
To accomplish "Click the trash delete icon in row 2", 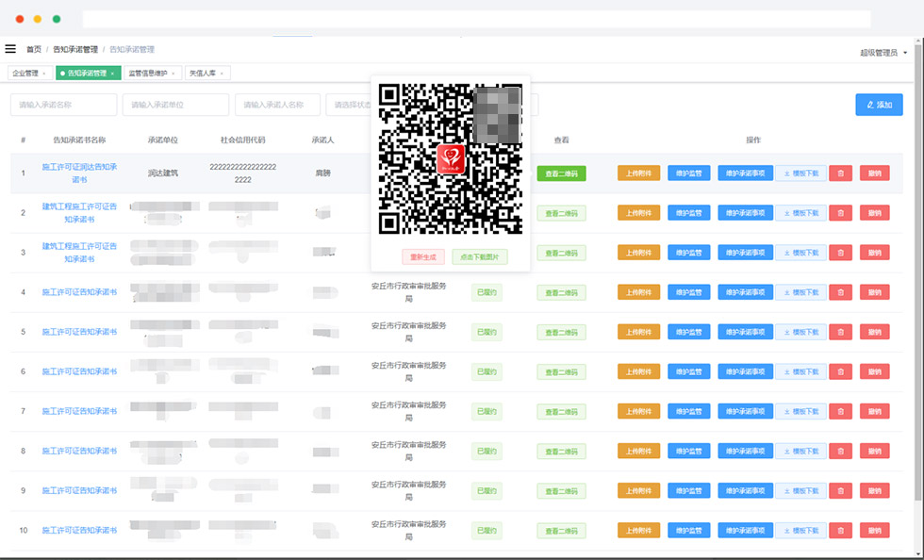I will tap(840, 213).
